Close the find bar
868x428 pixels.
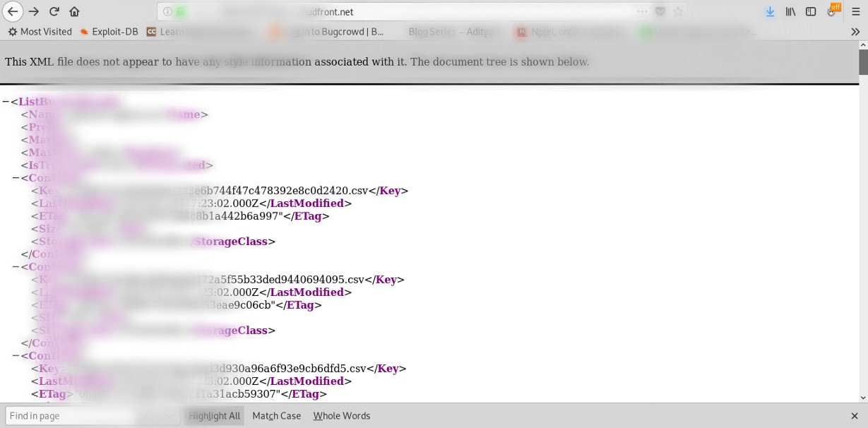point(855,416)
